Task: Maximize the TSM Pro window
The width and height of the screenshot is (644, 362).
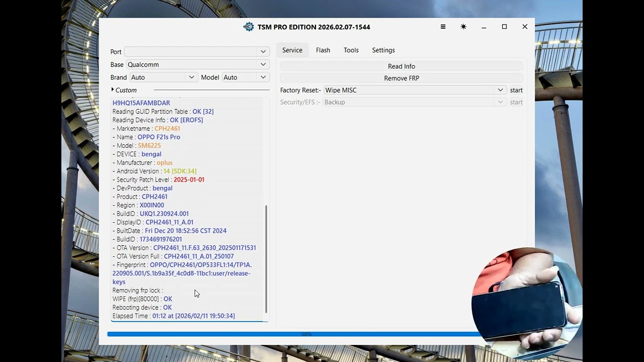Action: click(x=504, y=27)
